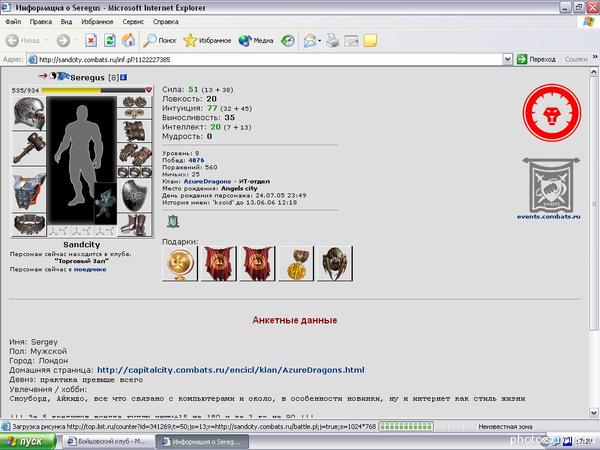Click the second red banner gift
600x450 pixels.
(257, 264)
